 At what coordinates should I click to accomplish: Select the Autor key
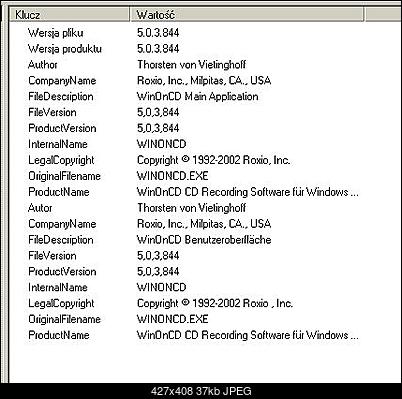click(x=40, y=208)
